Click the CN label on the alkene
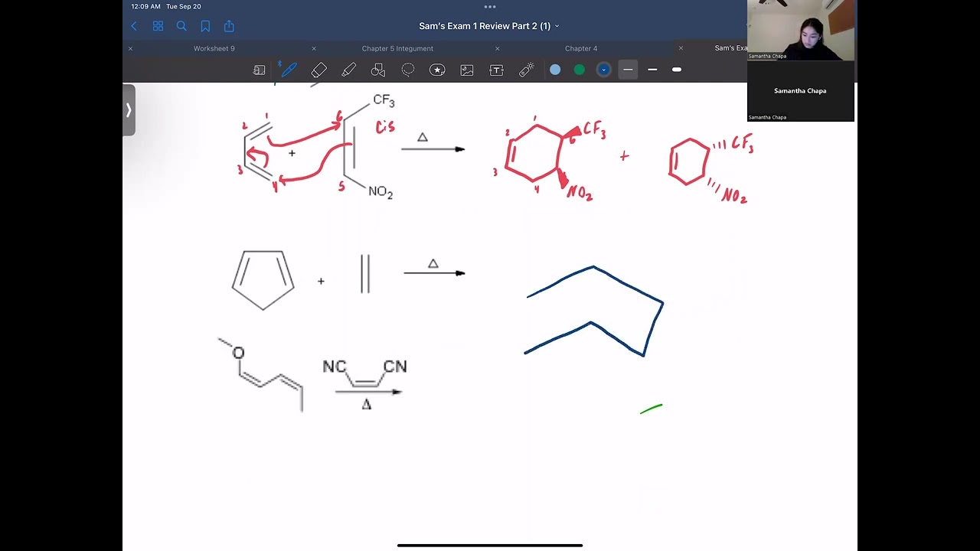 [395, 367]
